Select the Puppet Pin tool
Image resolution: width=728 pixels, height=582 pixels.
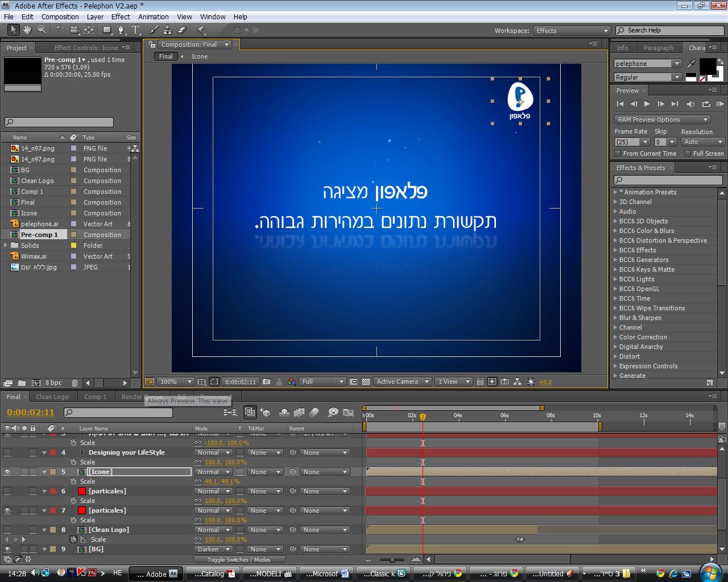(201, 30)
